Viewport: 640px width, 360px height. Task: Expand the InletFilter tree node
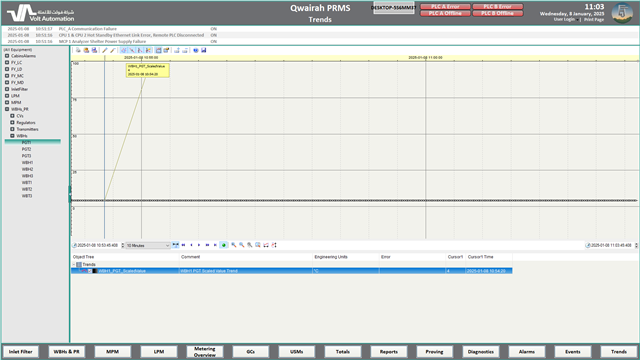tap(7, 89)
